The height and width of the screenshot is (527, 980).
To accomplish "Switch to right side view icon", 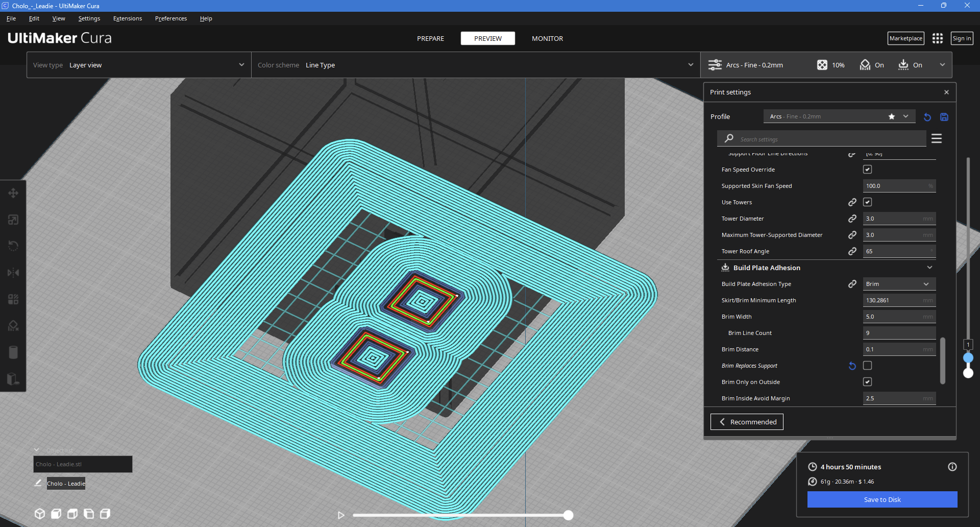I will click(x=105, y=514).
